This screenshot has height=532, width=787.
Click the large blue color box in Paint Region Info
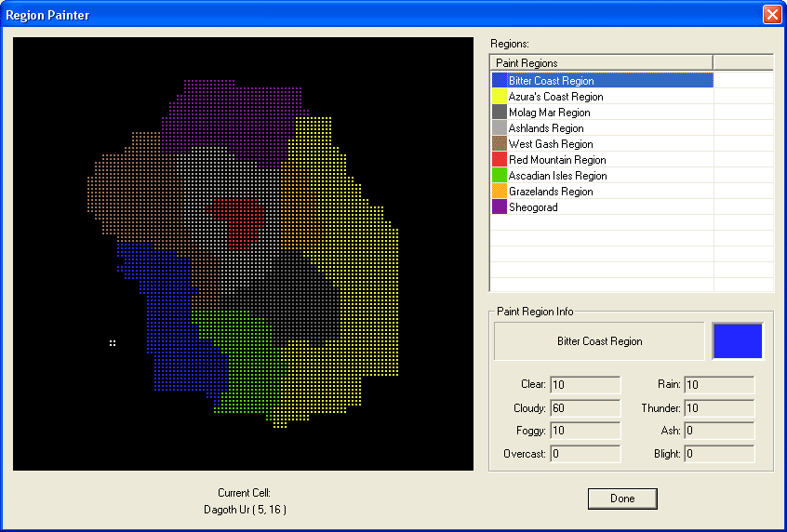[738, 340]
